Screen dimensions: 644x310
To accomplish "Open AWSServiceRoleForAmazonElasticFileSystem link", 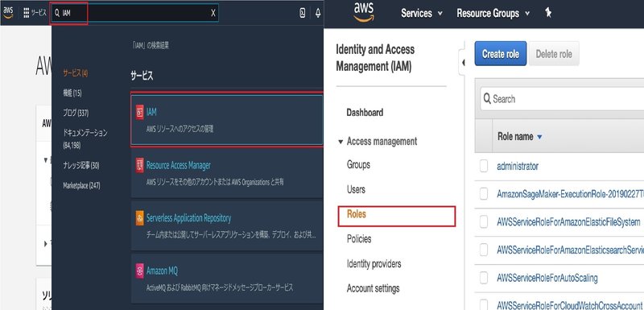I will (x=568, y=222).
